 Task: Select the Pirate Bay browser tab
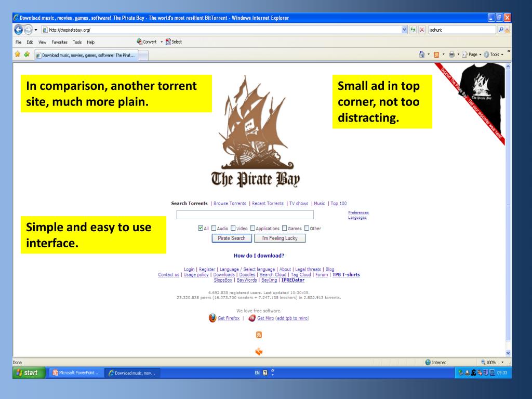[86, 55]
